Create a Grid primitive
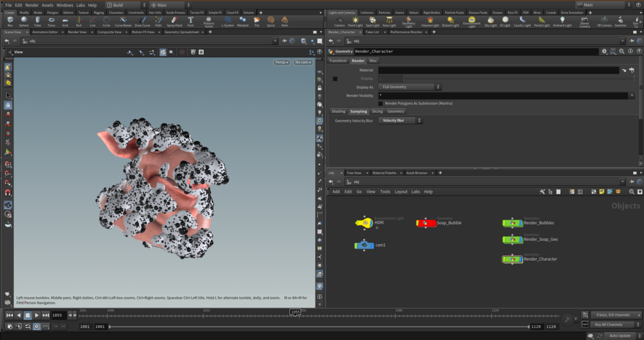 pyautogui.click(x=65, y=21)
